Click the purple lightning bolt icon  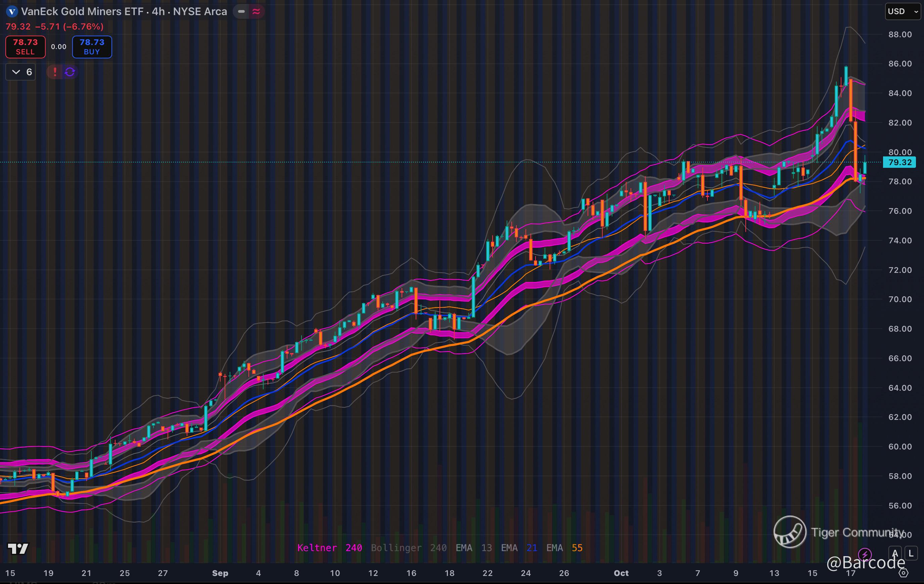[x=865, y=554]
